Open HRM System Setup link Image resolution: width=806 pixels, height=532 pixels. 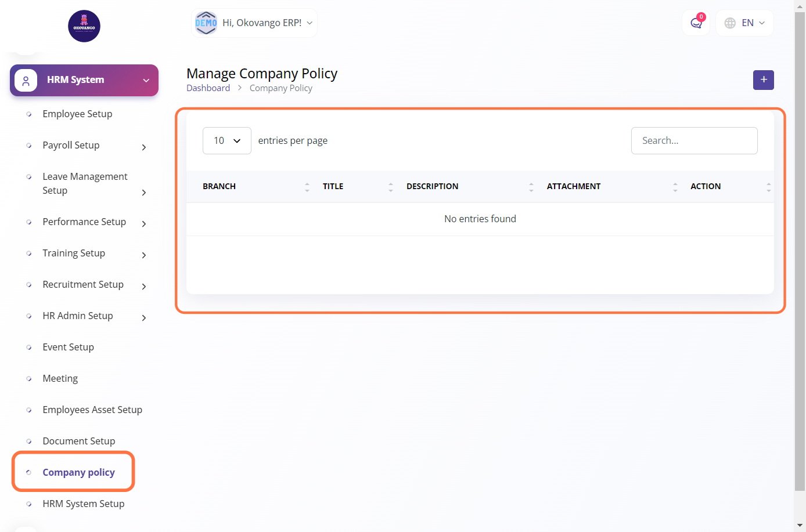click(83, 504)
